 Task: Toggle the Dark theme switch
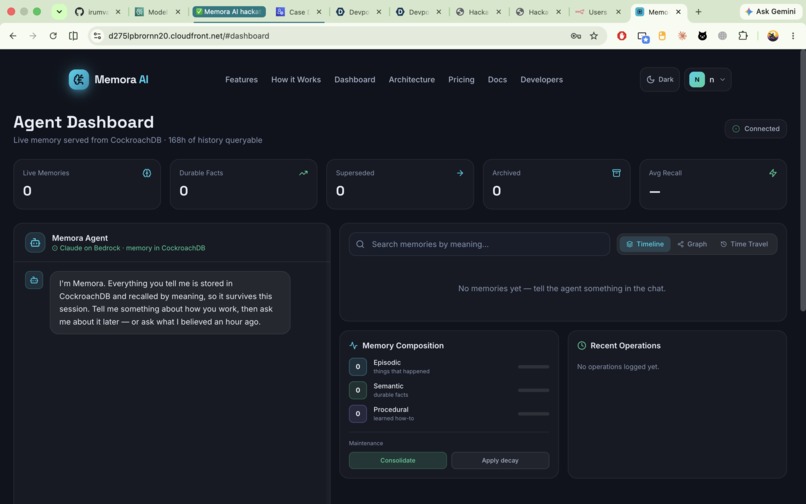pyautogui.click(x=660, y=80)
